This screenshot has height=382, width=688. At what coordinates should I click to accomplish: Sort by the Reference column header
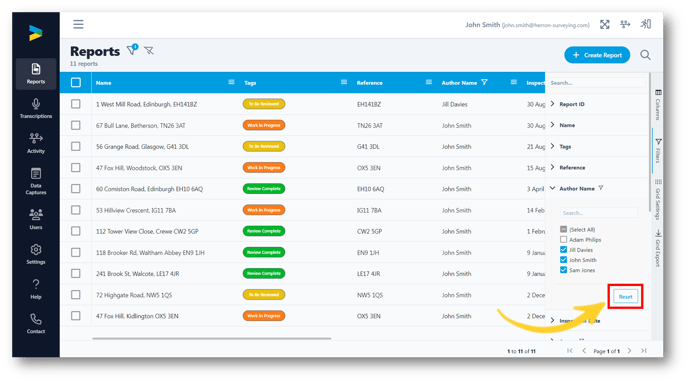coord(369,82)
